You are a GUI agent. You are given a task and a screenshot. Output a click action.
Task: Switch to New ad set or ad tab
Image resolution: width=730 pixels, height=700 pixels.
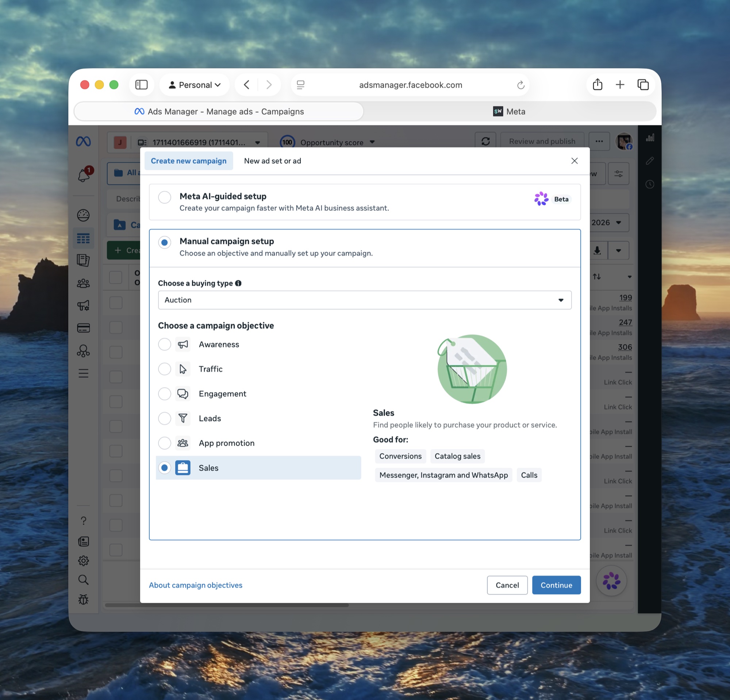(x=273, y=161)
